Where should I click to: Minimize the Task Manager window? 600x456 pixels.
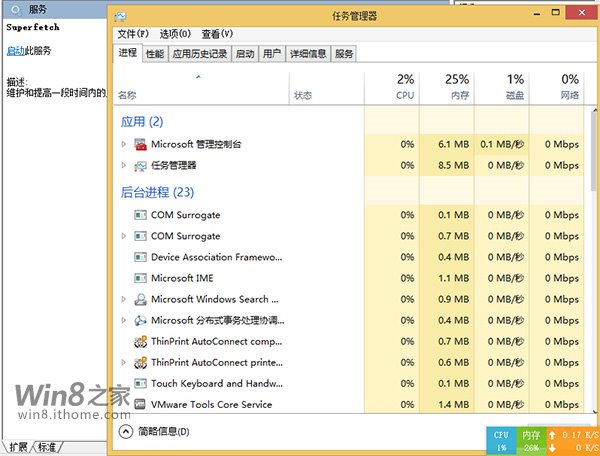coord(537,13)
